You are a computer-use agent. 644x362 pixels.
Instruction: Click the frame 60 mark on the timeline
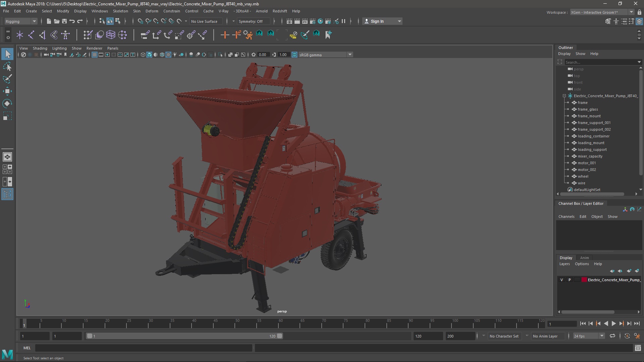(281, 323)
